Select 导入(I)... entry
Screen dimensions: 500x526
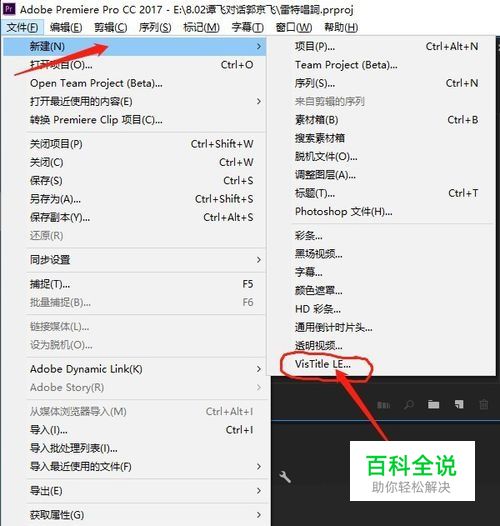coord(134,430)
